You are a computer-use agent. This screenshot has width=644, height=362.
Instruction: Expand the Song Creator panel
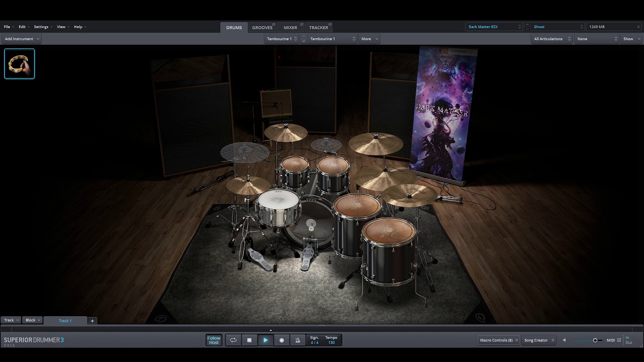click(538, 340)
